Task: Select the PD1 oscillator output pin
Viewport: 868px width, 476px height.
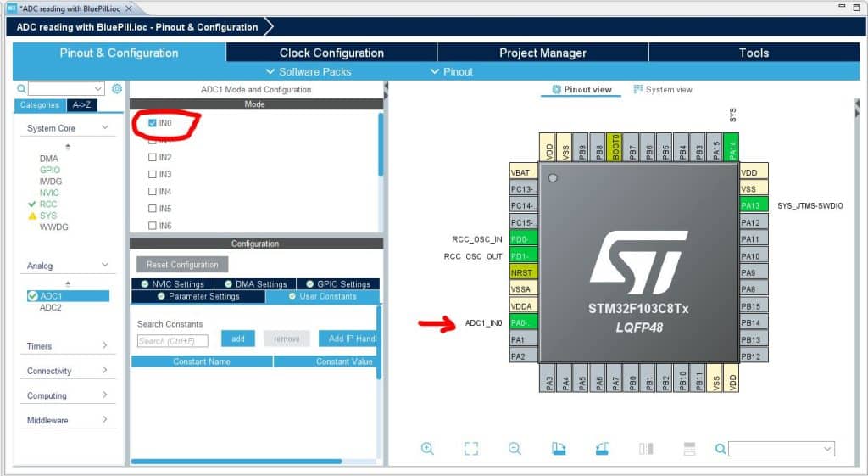Action: [x=523, y=256]
